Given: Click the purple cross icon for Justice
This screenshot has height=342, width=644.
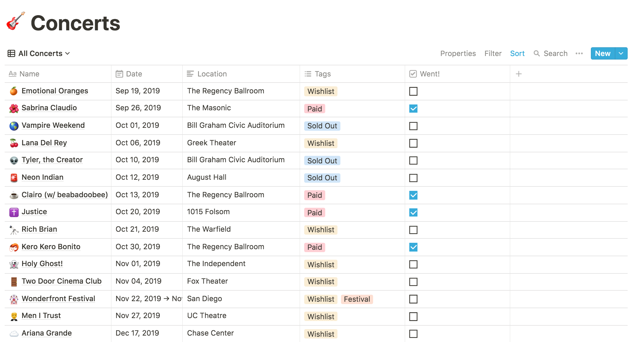Looking at the screenshot, I should coord(14,212).
